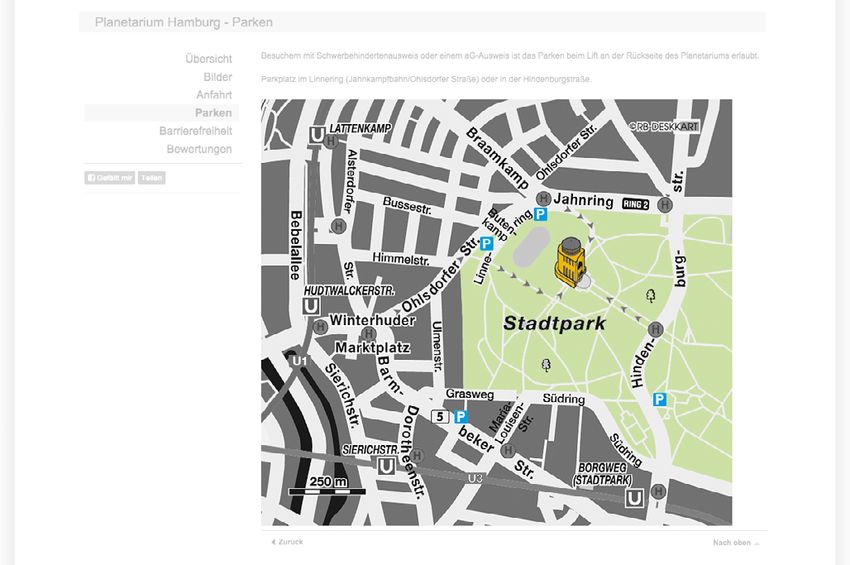Image resolution: width=850 pixels, height=565 pixels.
Task: Click the H stop icon right of Borgweg
Action: point(658,492)
